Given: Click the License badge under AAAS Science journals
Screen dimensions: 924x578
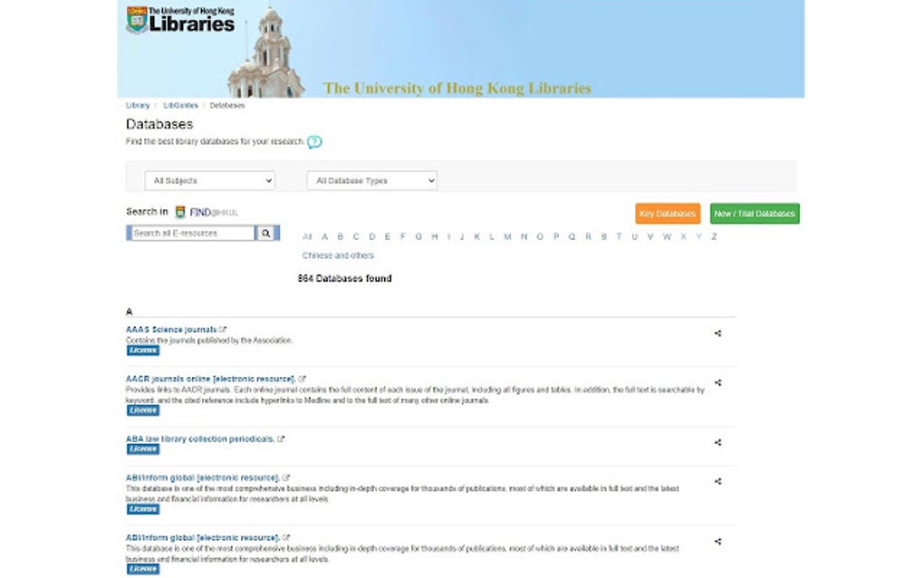Looking at the screenshot, I should point(141,350).
